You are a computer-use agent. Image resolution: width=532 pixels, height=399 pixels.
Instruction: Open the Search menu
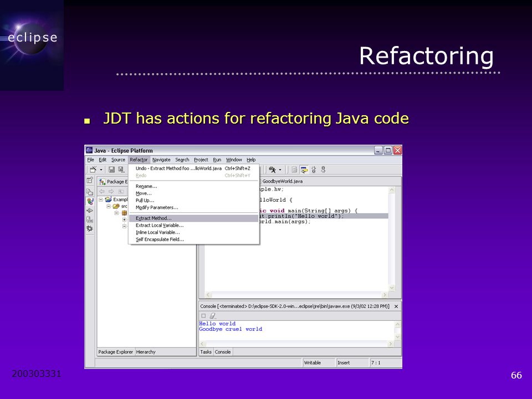click(x=182, y=160)
